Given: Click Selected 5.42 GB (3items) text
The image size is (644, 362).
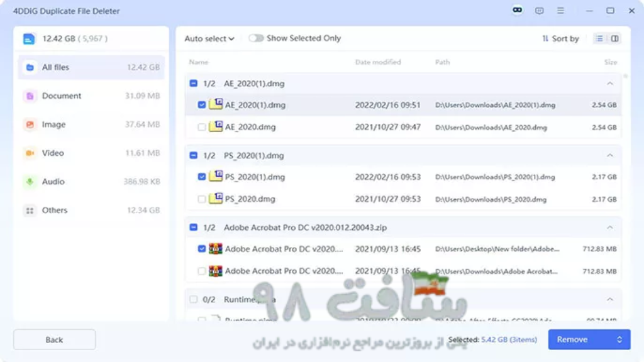Looking at the screenshot, I should coord(492,339).
